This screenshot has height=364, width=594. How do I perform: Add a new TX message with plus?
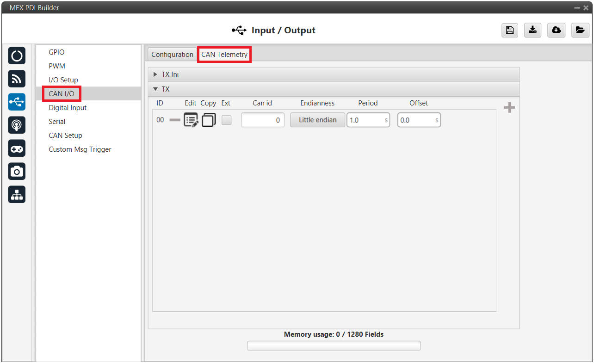pyautogui.click(x=509, y=108)
